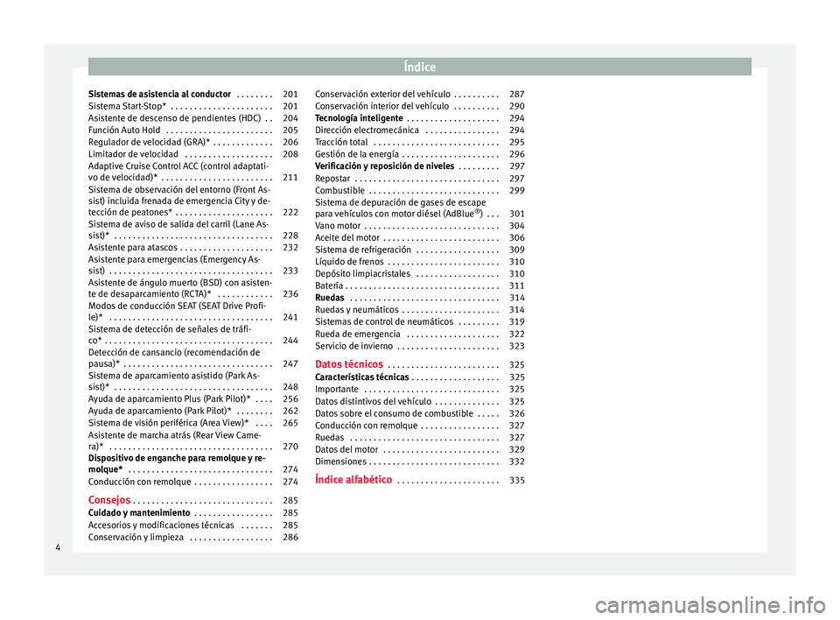Click page number '335' beside Índice alfabético
Viewport: 840px width, 620px height.
517,480
